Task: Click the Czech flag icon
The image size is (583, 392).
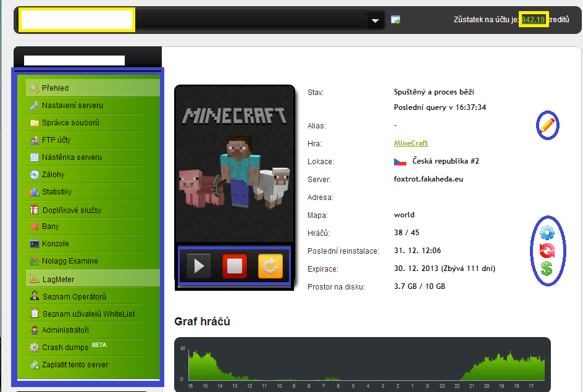Action: [x=400, y=162]
